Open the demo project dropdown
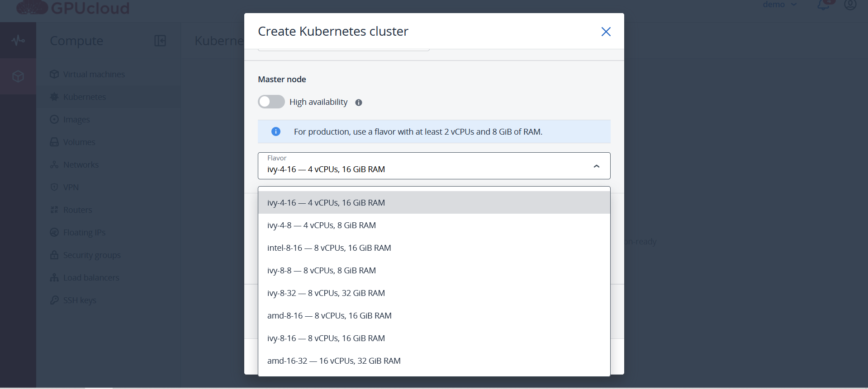 coord(780,5)
